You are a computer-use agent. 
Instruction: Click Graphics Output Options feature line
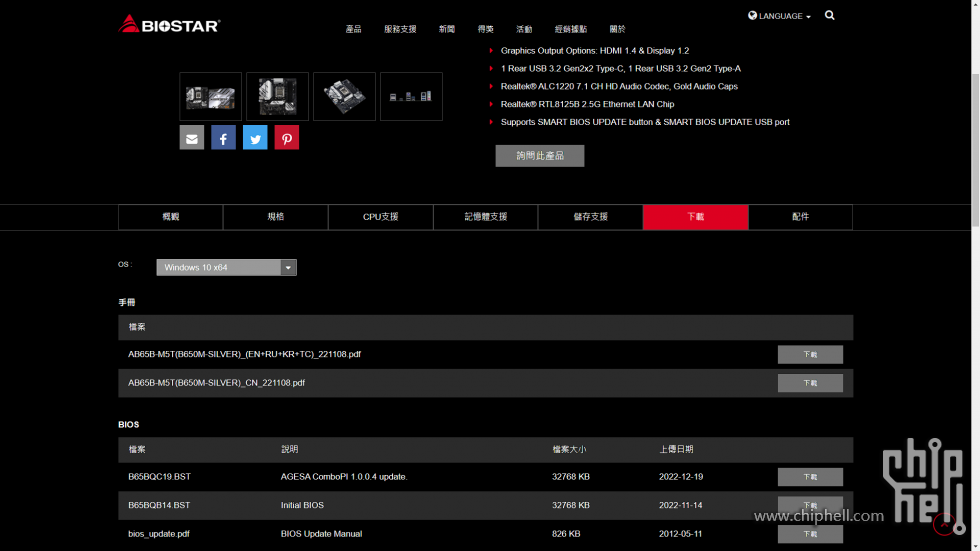click(594, 51)
